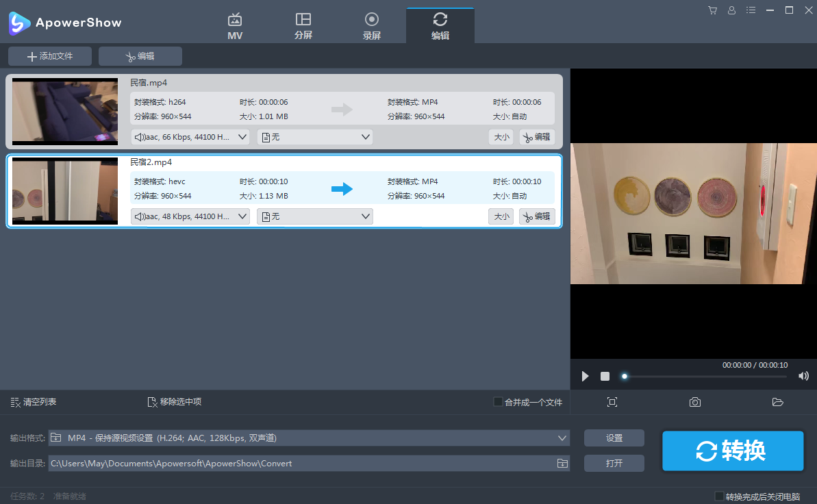
Task: Toggle shutdown computer after conversion checkbox
Action: pyautogui.click(x=718, y=496)
